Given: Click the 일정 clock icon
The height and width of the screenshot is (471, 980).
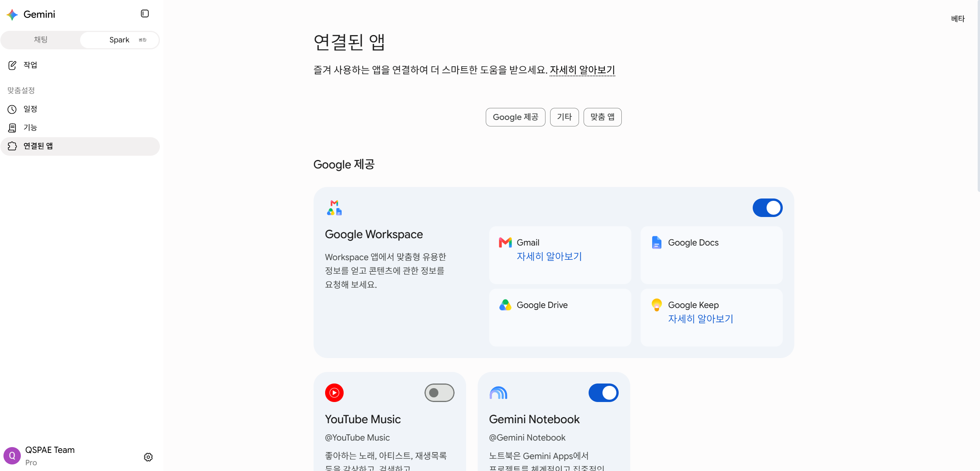Looking at the screenshot, I should 12,109.
